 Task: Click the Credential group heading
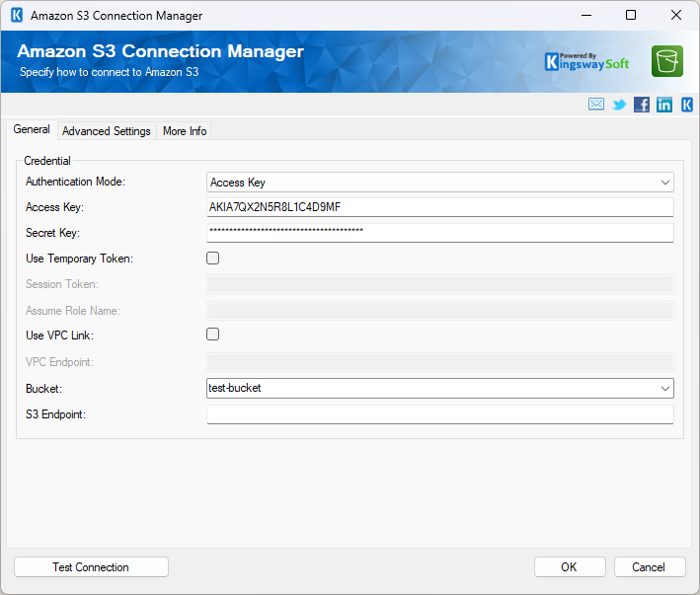click(47, 161)
